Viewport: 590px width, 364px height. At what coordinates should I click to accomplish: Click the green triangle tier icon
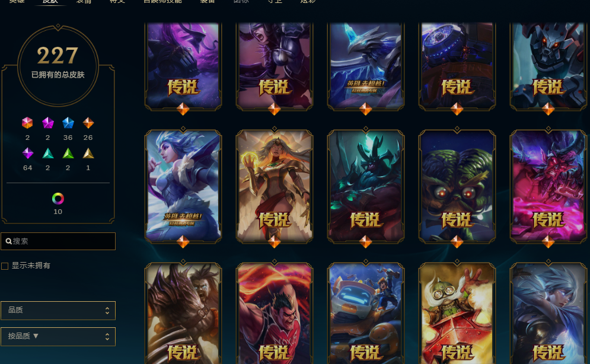[68, 153]
